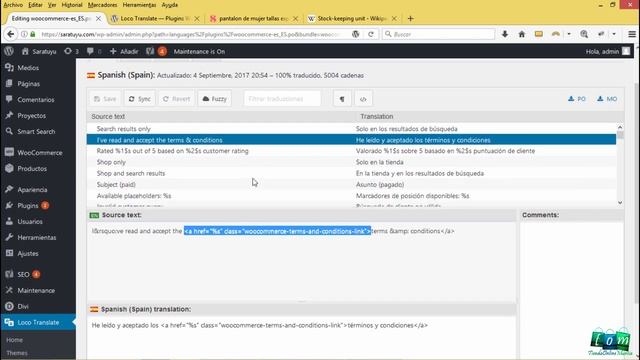
Task: Download the MO file
Action: pyautogui.click(x=607, y=99)
